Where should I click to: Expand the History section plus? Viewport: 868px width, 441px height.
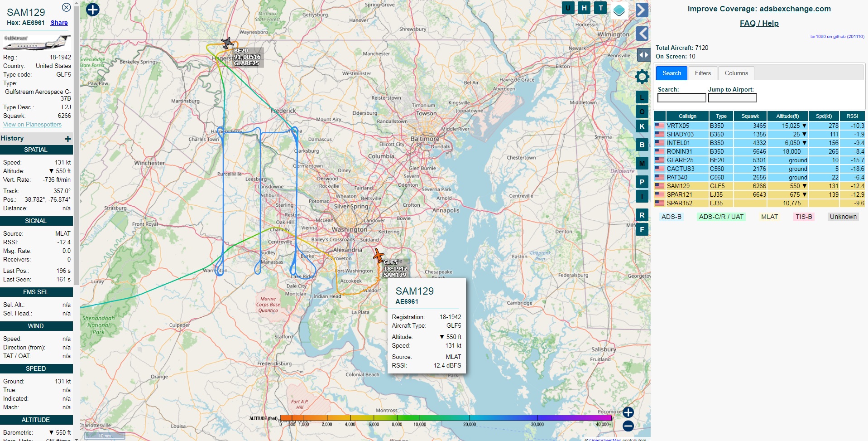(x=67, y=139)
